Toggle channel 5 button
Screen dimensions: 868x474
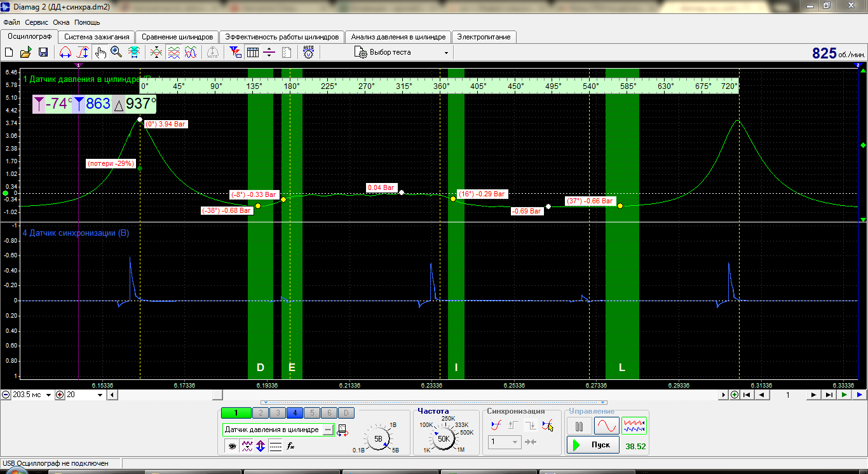311,413
